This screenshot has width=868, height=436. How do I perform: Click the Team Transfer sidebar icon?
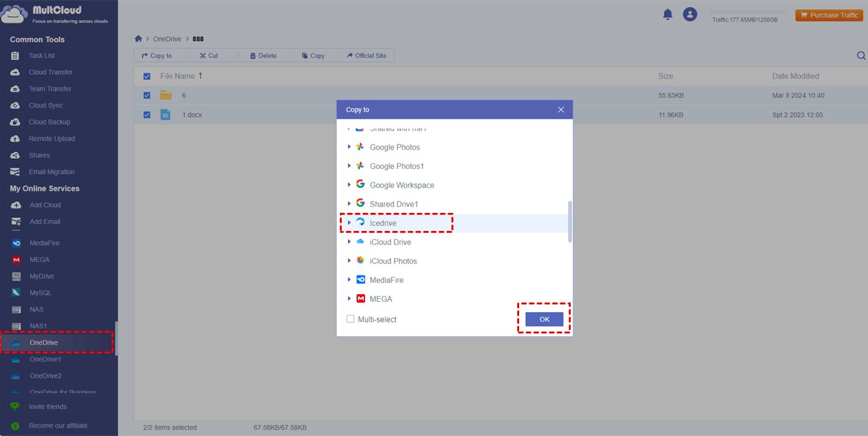[15, 89]
